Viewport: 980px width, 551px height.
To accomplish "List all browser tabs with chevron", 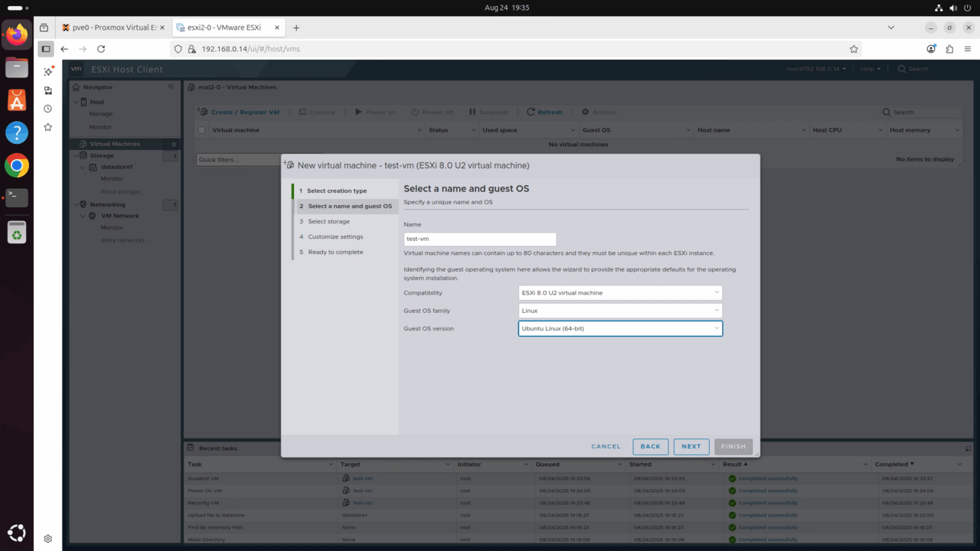I will (890, 28).
